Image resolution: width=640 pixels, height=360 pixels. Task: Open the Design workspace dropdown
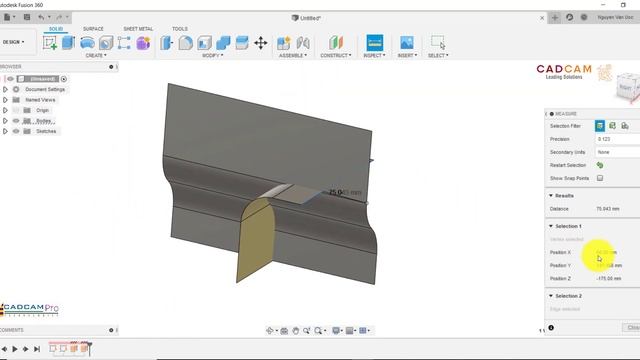click(x=13, y=42)
